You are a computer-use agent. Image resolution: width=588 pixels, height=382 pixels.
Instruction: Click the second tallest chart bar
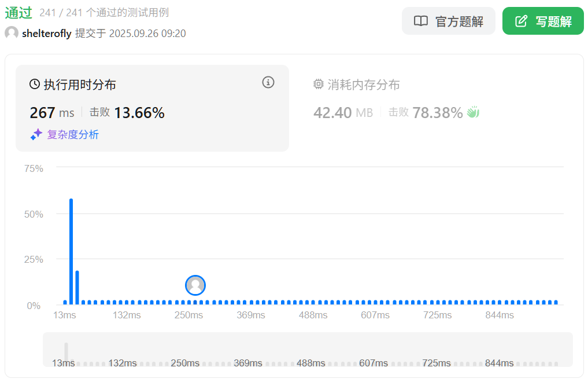tap(77, 288)
